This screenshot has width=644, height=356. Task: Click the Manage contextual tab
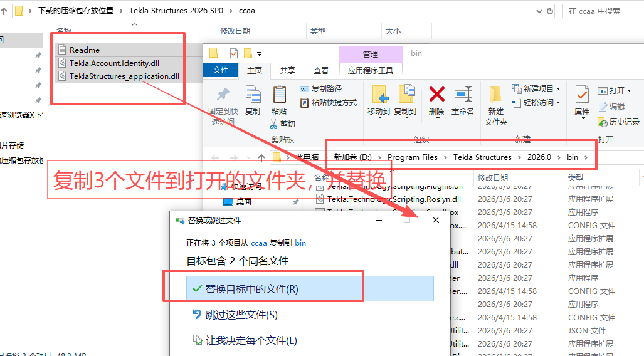pos(371,54)
